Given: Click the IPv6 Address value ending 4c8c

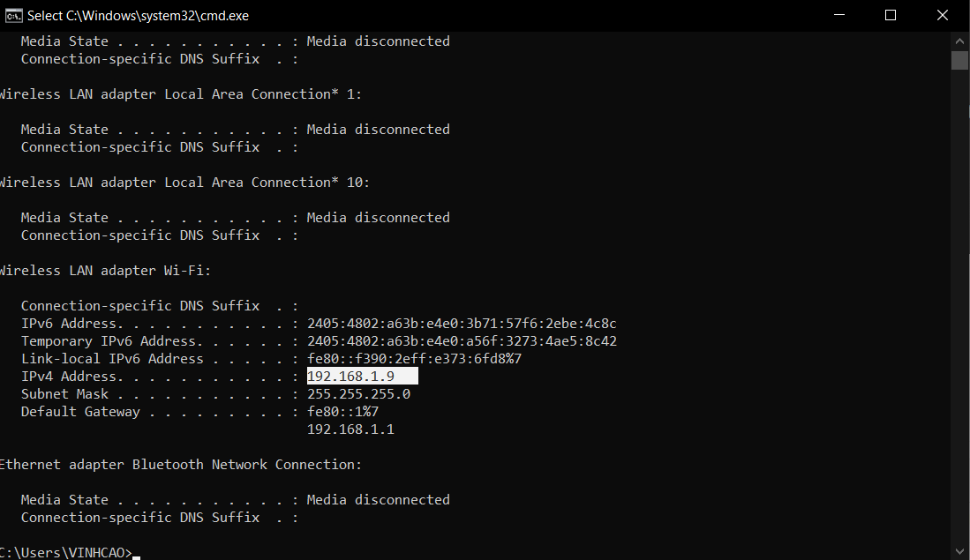Looking at the screenshot, I should pos(462,324).
